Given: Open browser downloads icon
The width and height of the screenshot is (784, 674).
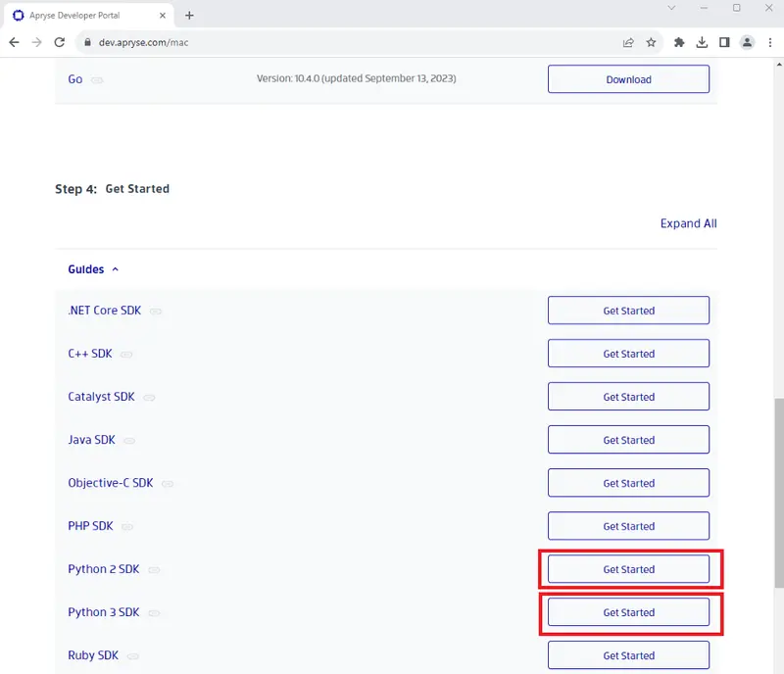Looking at the screenshot, I should [x=702, y=42].
